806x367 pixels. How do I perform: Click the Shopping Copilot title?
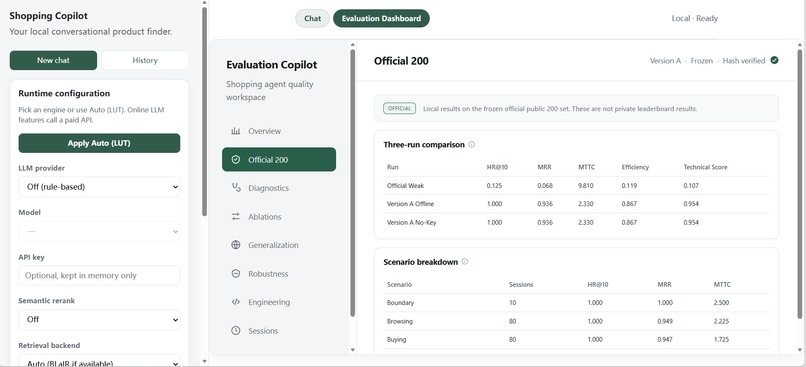48,16
